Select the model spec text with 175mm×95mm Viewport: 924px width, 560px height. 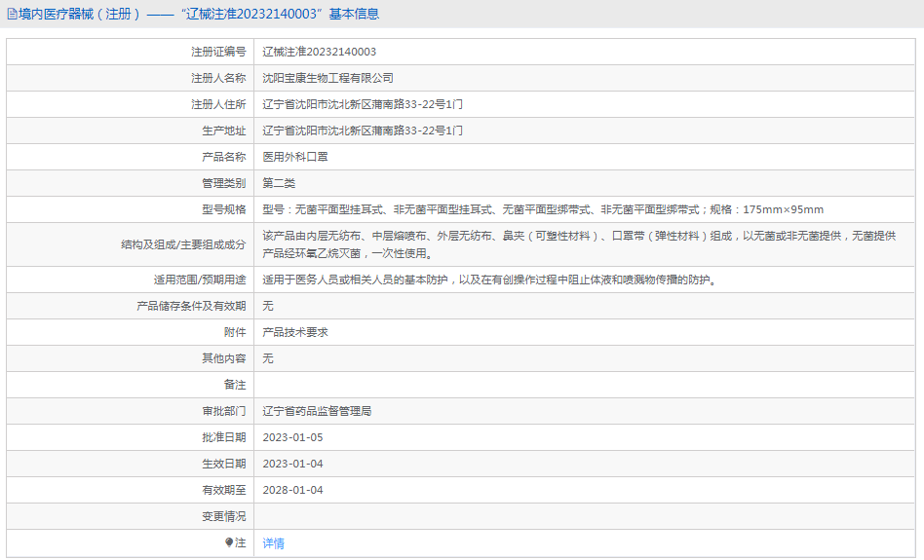coord(543,209)
